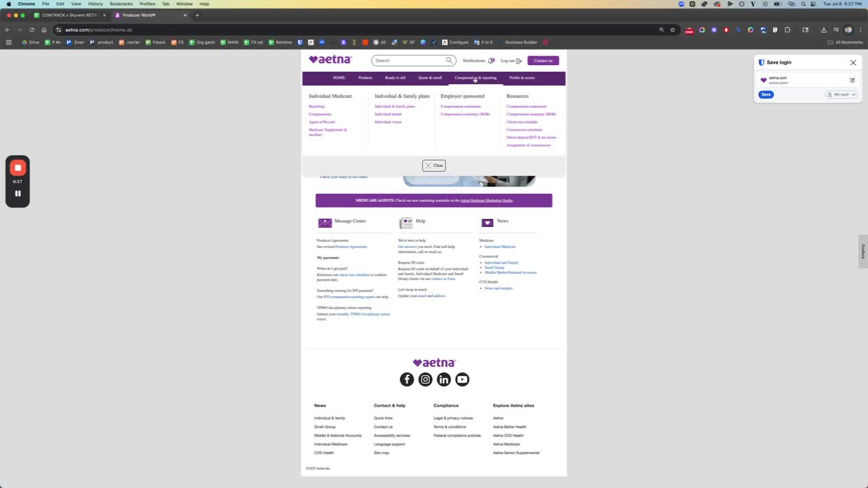Open the Chrome extensions puzzle icon
This screenshot has height=488, width=868.
click(787, 30)
